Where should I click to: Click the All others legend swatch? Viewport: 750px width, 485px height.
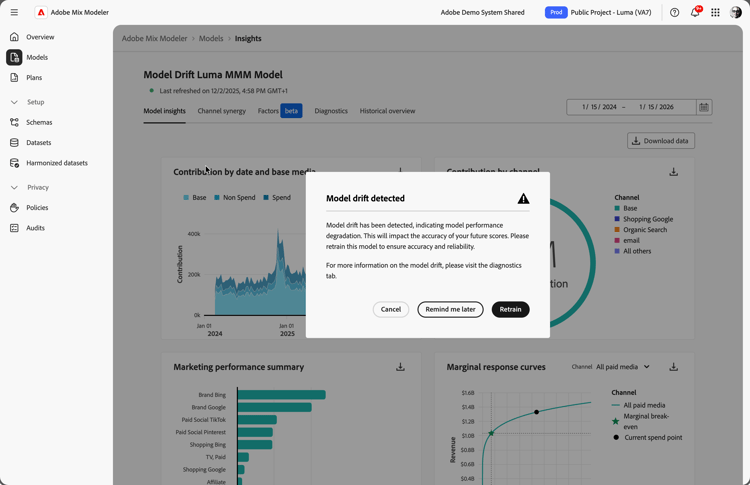pos(617,251)
